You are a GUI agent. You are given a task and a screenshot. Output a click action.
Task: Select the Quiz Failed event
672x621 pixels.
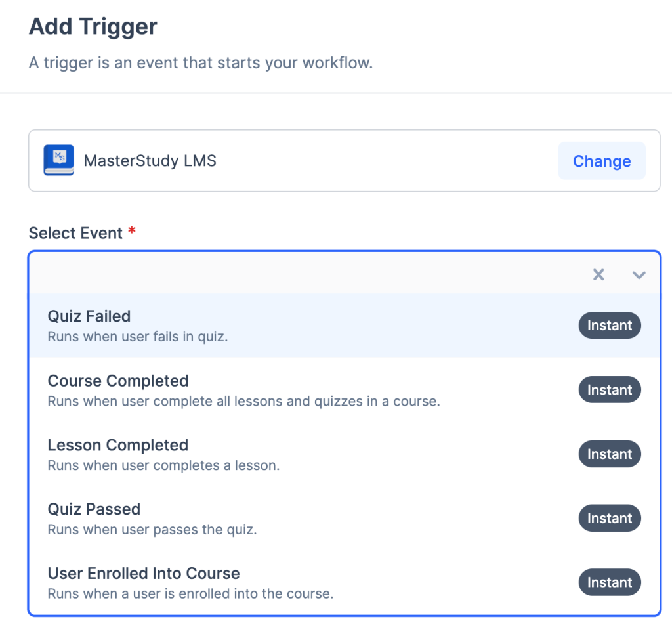pyautogui.click(x=89, y=316)
